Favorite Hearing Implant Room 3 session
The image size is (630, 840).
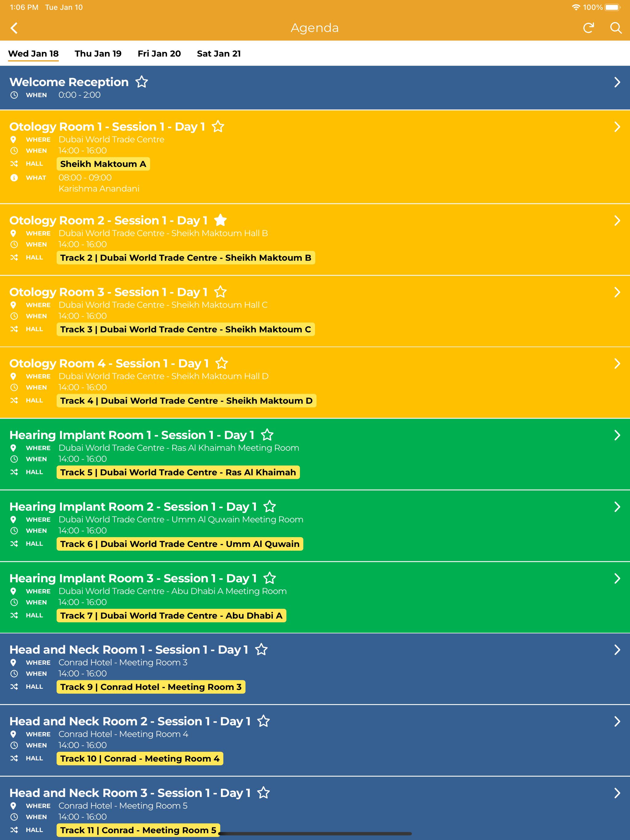coord(269,578)
